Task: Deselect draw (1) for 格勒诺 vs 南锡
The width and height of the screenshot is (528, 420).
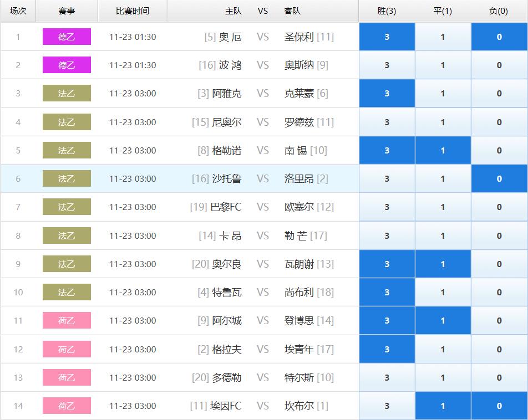Action: (443, 150)
